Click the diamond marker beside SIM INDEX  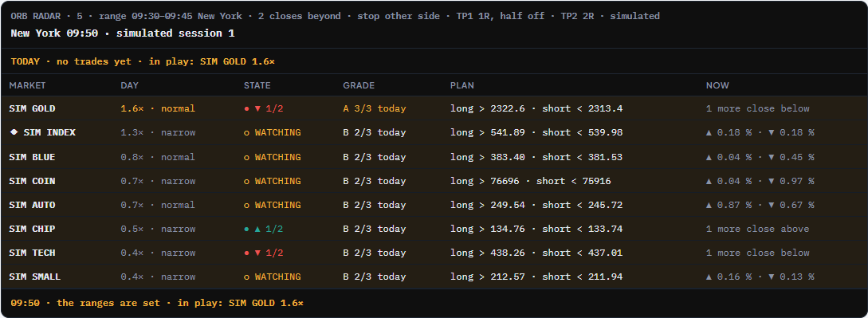(x=14, y=133)
